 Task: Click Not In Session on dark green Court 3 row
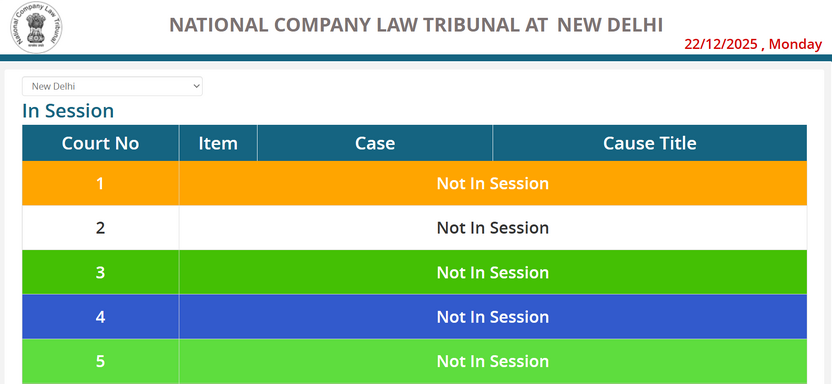click(492, 273)
